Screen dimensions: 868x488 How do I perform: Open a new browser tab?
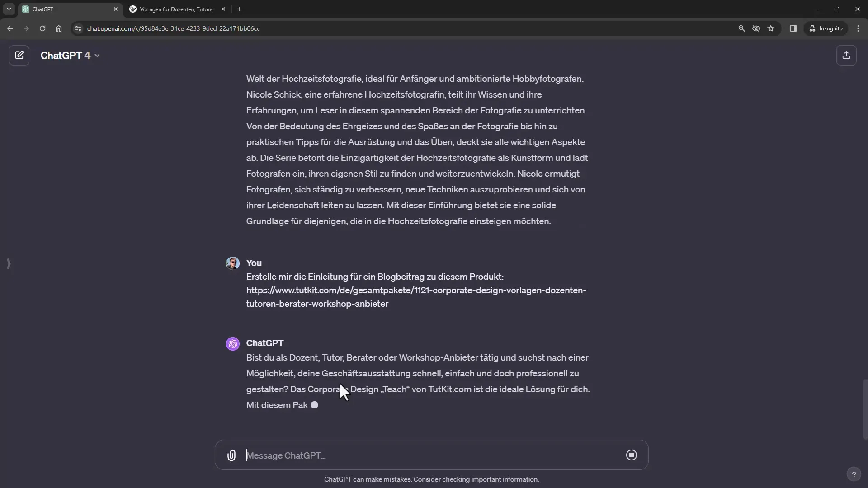point(240,9)
